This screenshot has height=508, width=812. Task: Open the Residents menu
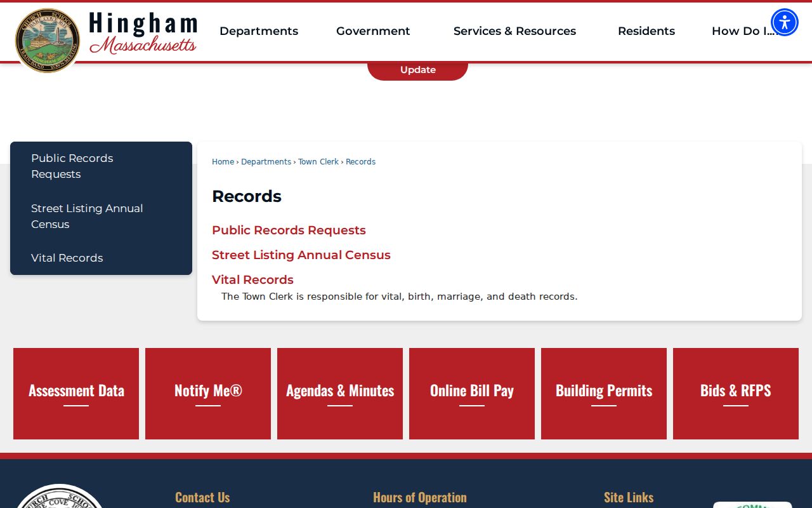click(x=646, y=31)
